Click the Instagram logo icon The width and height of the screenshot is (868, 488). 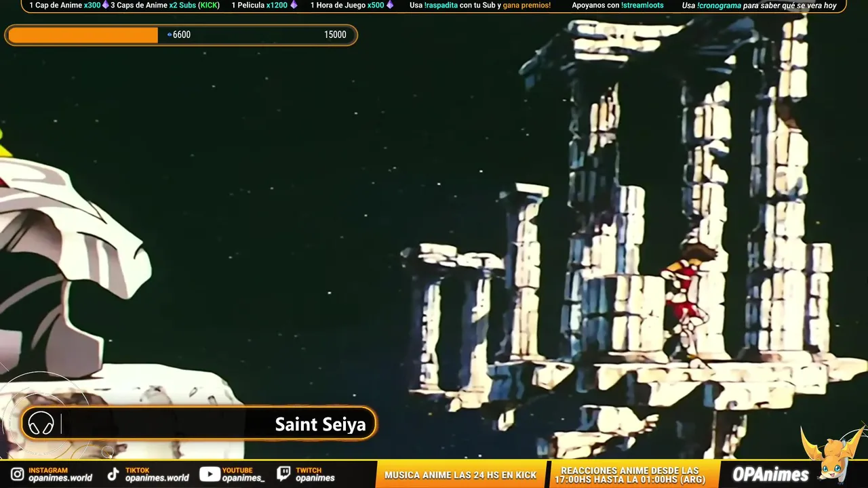(17, 474)
